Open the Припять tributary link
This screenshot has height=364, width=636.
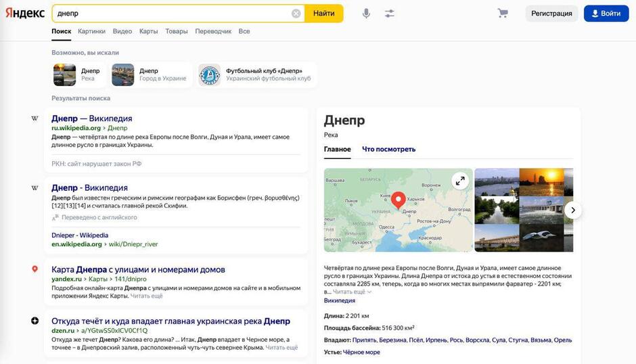coord(364,340)
